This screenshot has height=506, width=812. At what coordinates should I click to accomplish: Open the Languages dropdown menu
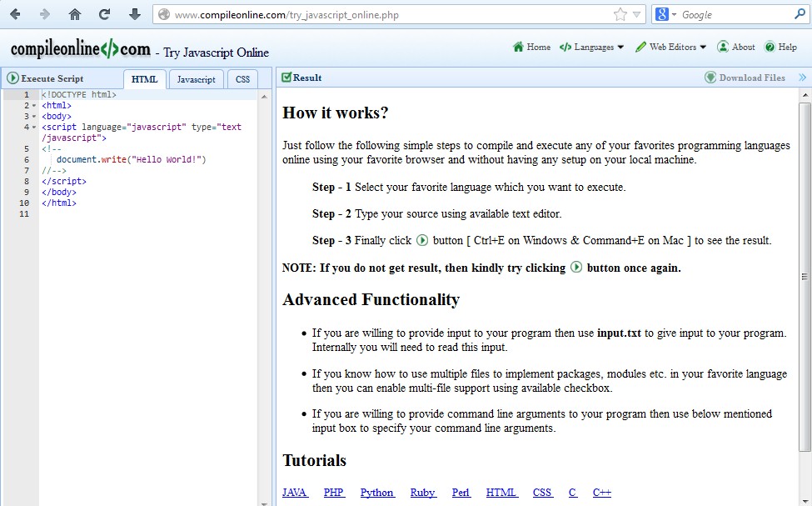[x=592, y=48]
